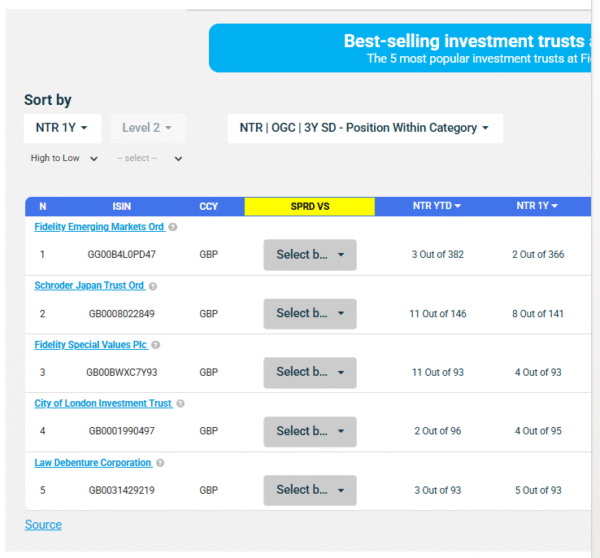
Task: Open the Fidelity Special Values Plc link
Action: point(91,345)
